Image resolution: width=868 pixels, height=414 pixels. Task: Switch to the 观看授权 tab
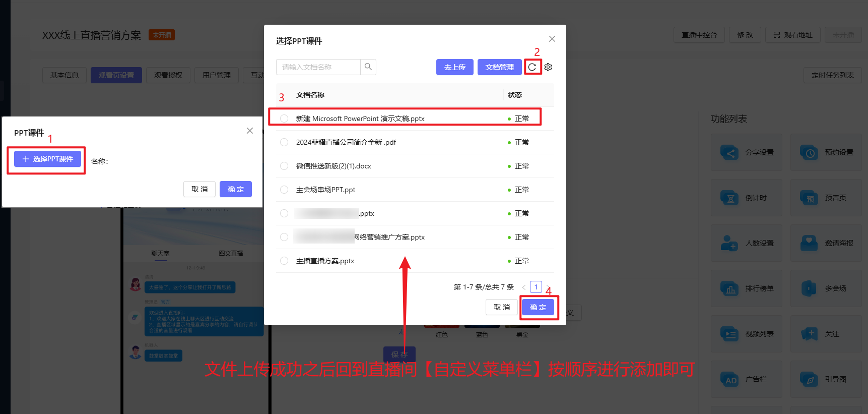pos(168,75)
